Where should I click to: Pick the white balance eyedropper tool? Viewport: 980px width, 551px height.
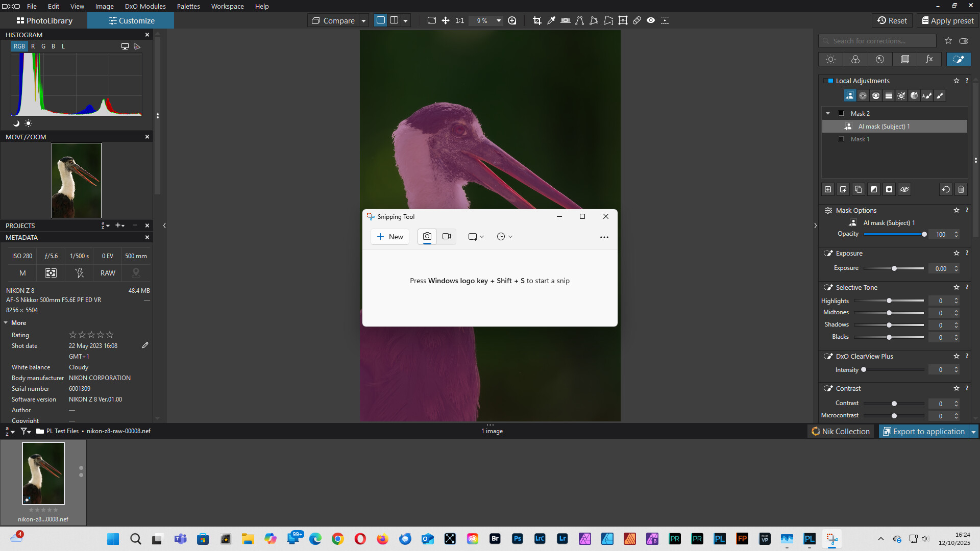point(551,20)
